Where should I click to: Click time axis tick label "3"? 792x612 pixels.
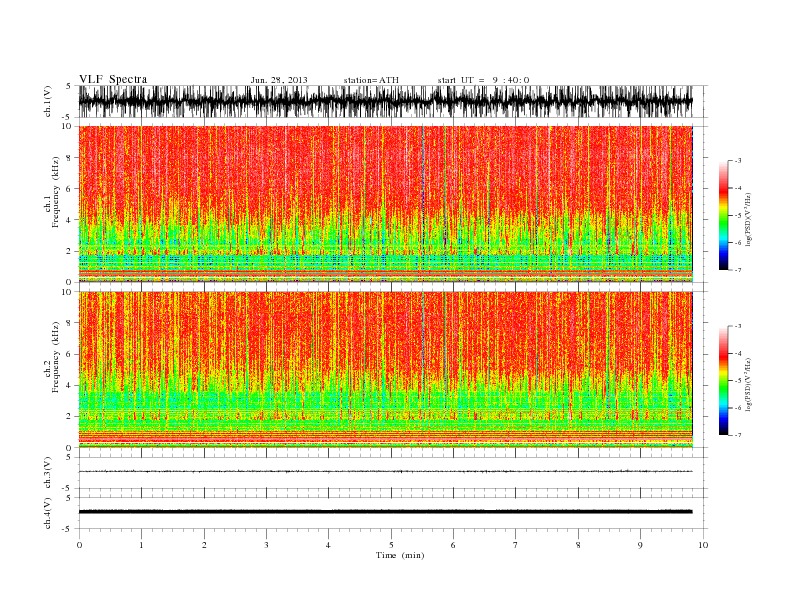pyautogui.click(x=266, y=545)
